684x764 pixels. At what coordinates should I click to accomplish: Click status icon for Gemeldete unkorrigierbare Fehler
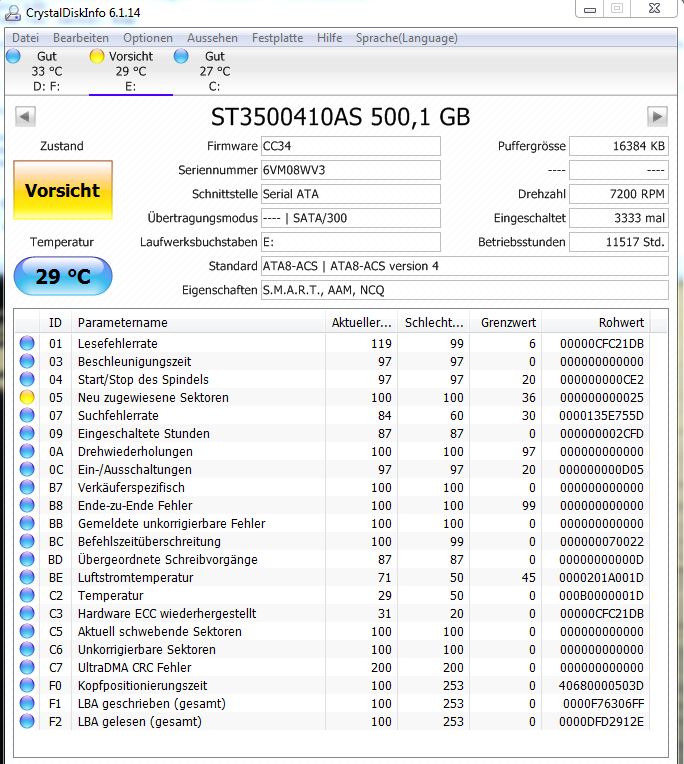[x=27, y=523]
